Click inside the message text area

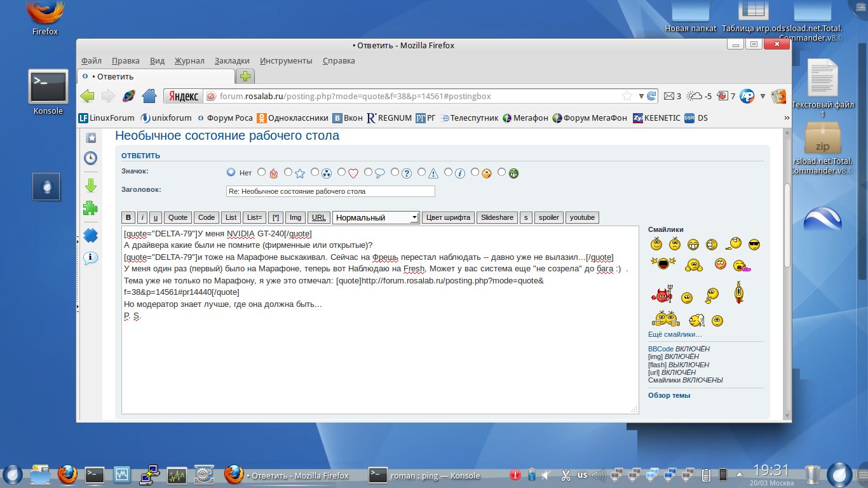(x=380, y=320)
